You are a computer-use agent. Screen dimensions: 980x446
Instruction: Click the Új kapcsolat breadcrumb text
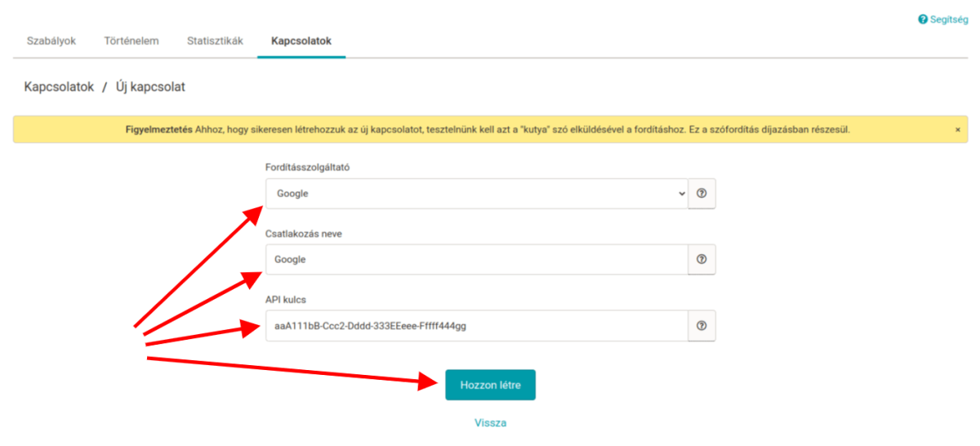pyautogui.click(x=150, y=86)
